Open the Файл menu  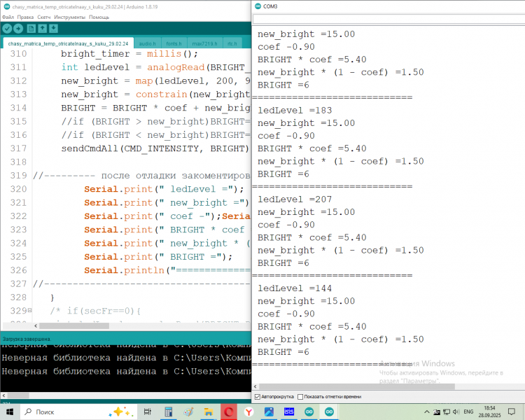[x=7, y=16]
